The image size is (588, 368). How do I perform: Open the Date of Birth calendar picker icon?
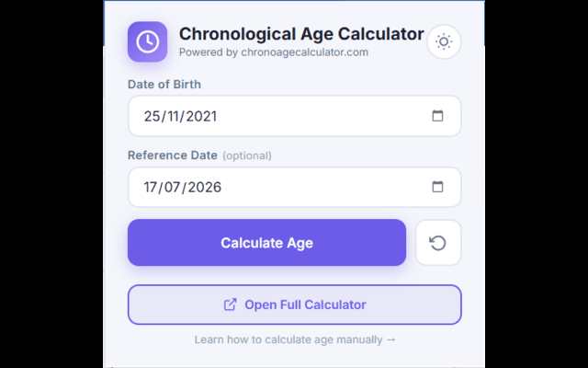click(x=437, y=116)
